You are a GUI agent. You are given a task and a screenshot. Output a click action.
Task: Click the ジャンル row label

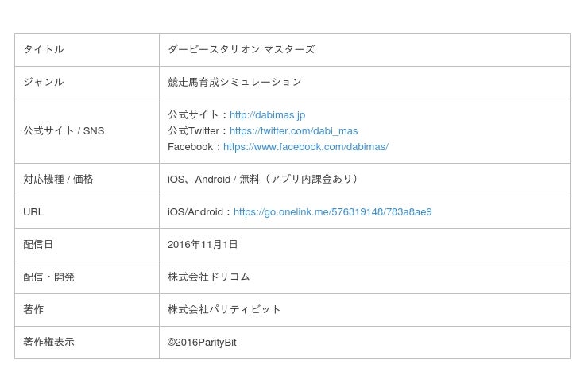[x=44, y=83]
